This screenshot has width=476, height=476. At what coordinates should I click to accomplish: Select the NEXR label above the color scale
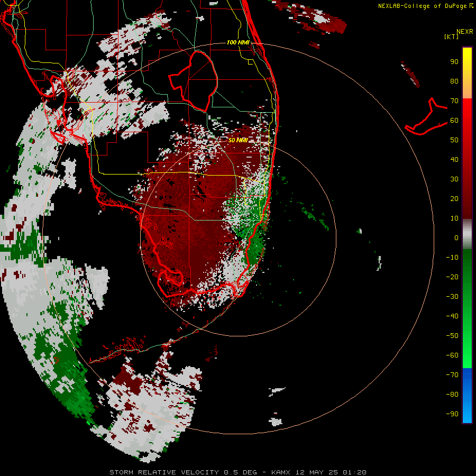[x=464, y=32]
